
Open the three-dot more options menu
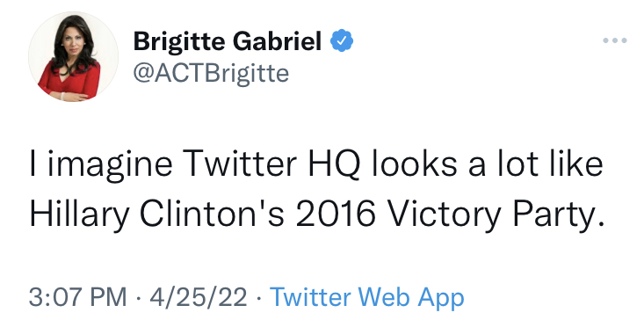pyautogui.click(x=615, y=40)
